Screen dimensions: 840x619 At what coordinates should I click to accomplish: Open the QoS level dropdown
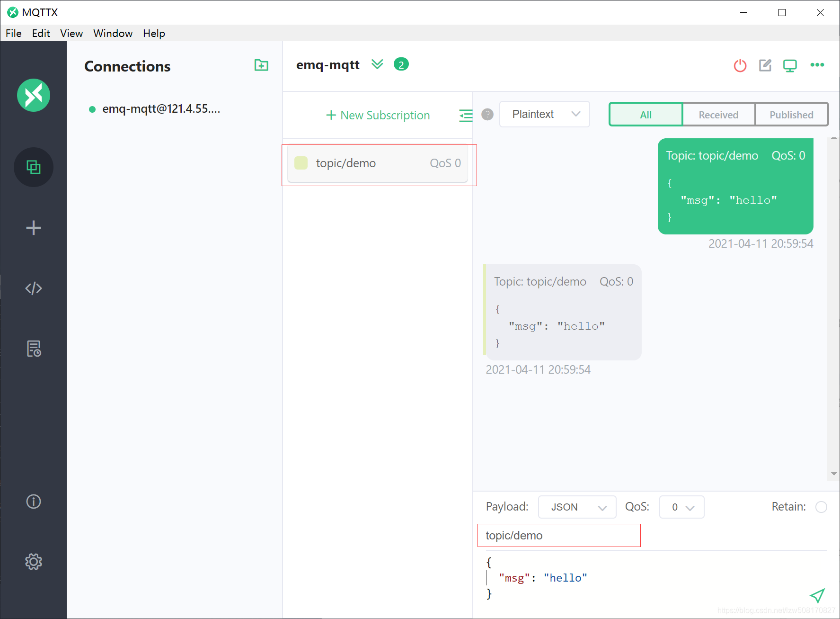pyautogui.click(x=682, y=507)
